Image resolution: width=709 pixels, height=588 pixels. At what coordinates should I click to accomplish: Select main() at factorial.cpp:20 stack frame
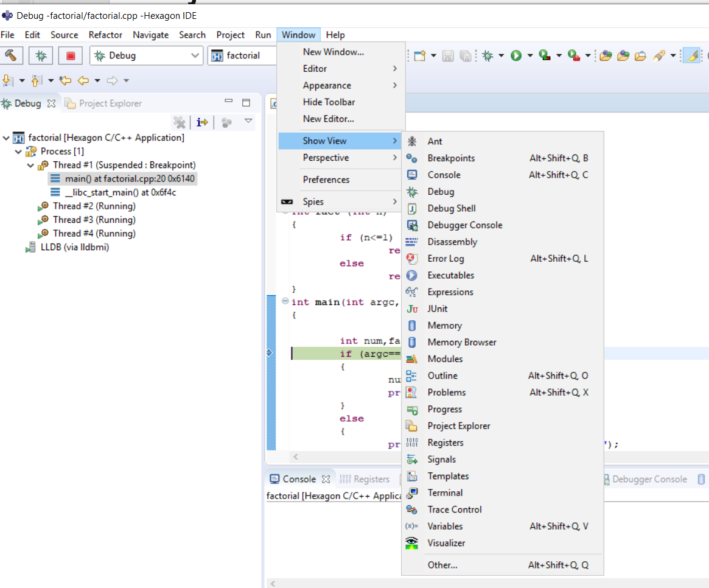coord(122,179)
